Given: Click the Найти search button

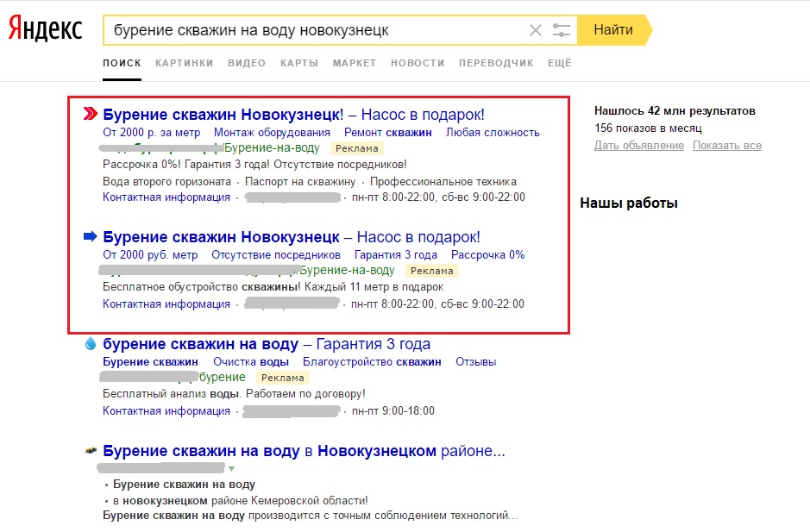Looking at the screenshot, I should pos(613,30).
